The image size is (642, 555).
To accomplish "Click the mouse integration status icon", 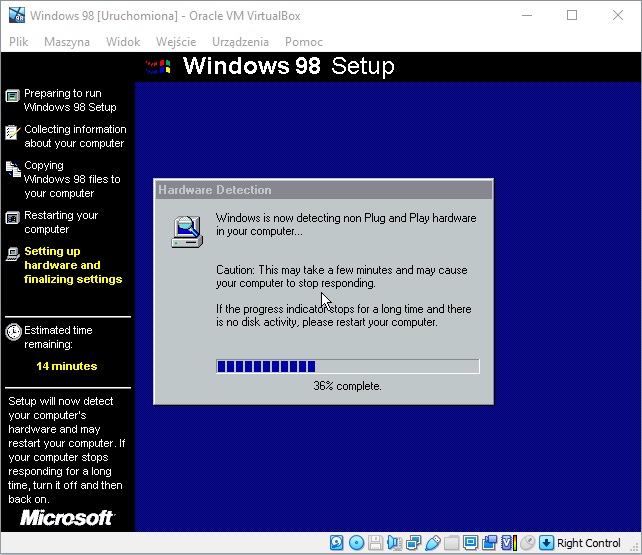I will [x=527, y=543].
